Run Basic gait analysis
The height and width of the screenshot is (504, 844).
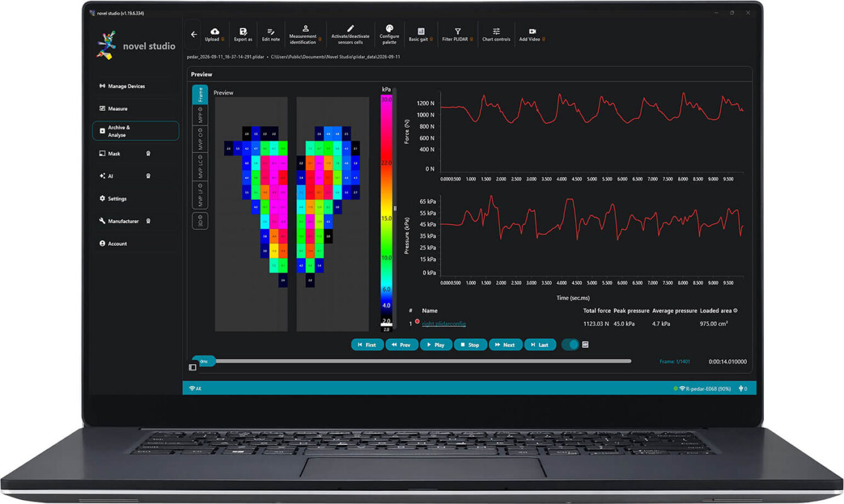[x=420, y=35]
